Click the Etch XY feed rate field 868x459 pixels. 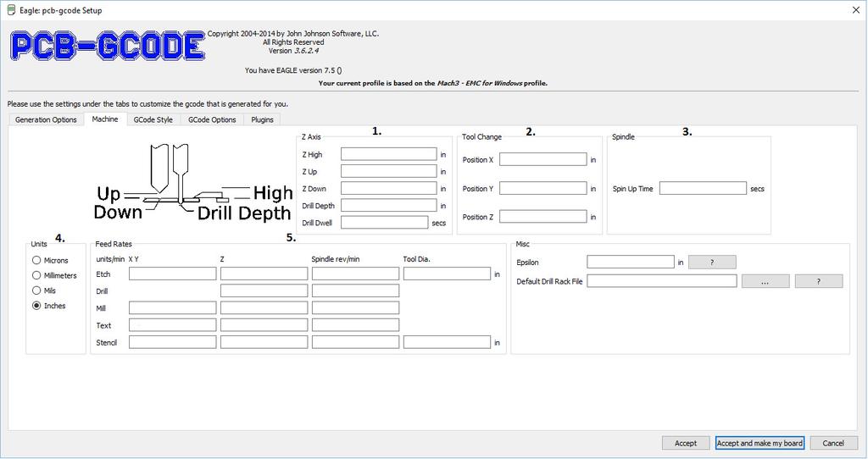pos(173,274)
